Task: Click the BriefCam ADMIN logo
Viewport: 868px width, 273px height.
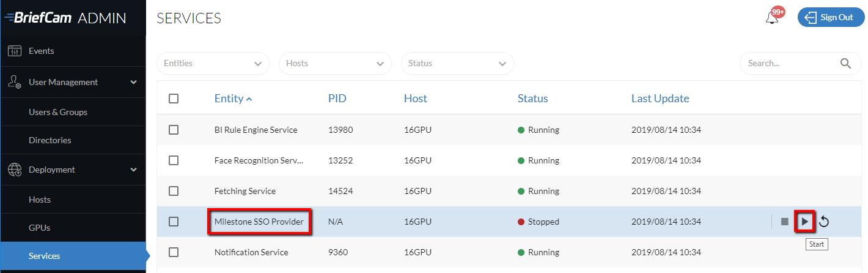Action: click(65, 18)
